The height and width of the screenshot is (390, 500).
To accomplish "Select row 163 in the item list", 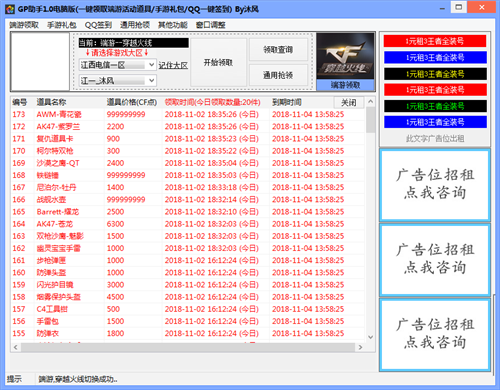I will click(188, 236).
